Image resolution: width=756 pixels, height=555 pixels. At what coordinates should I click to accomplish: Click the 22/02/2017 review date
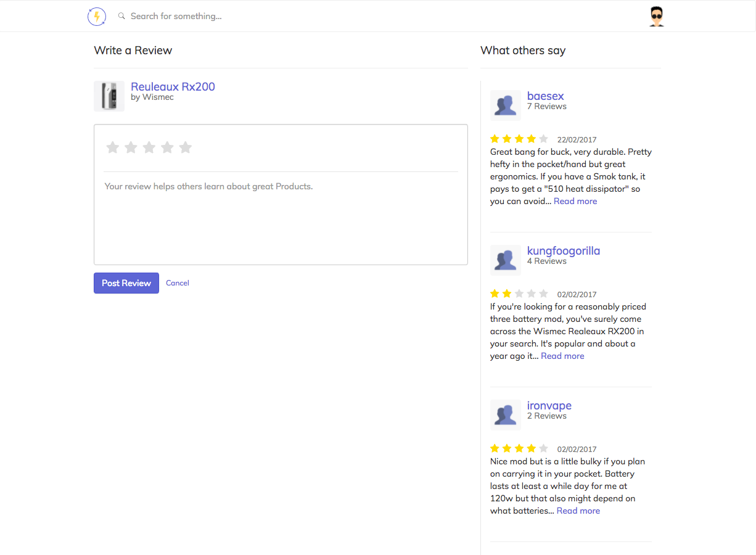click(577, 140)
